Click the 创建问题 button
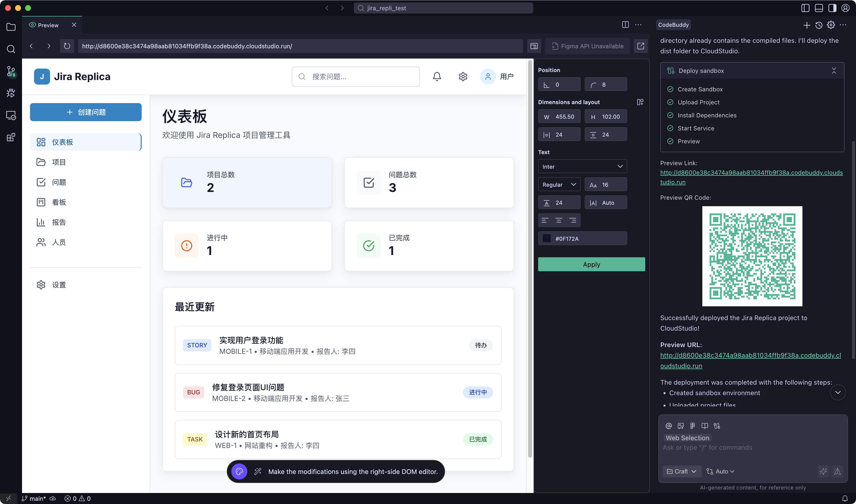Viewport: 856px width, 504px height. point(86,112)
